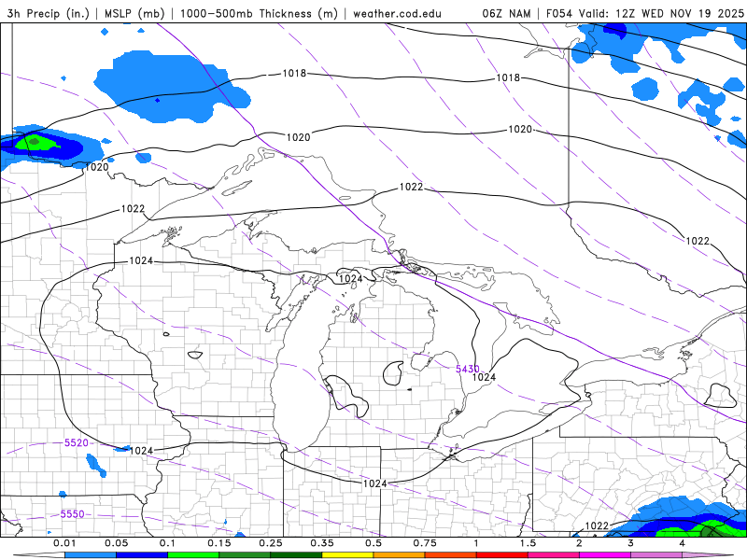This screenshot has height=560, width=747.
Task: Click the 0.01 legend value
Action: 64,543
